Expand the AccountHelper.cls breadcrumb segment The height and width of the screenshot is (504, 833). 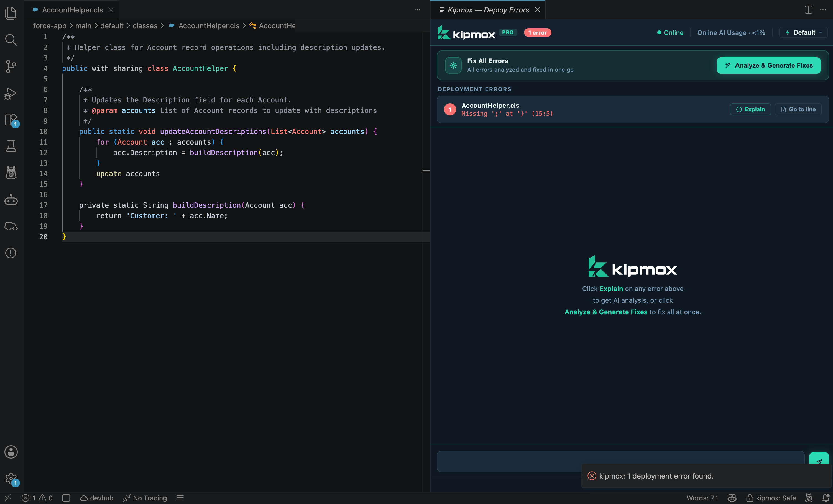tap(204, 26)
